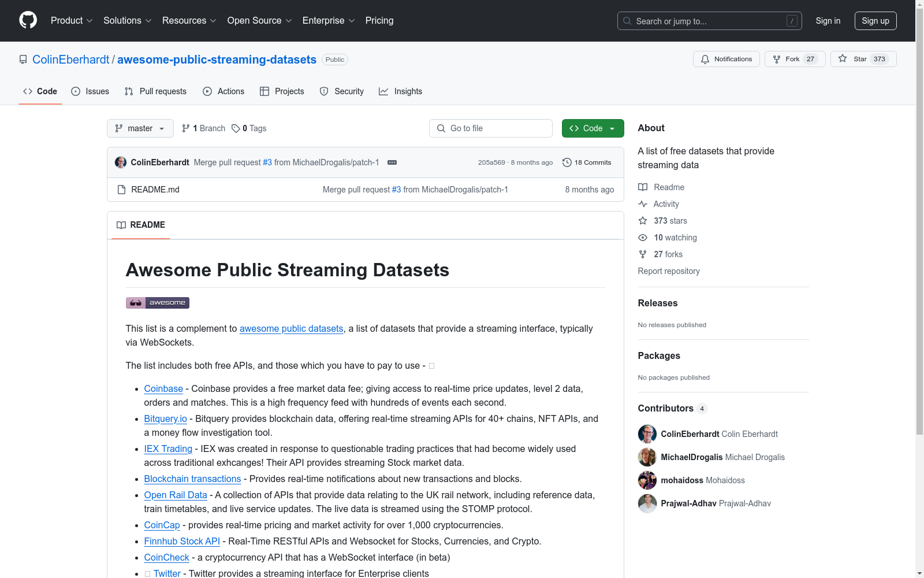
Task: Follow the awesome public datasets link
Action: [291, 328]
